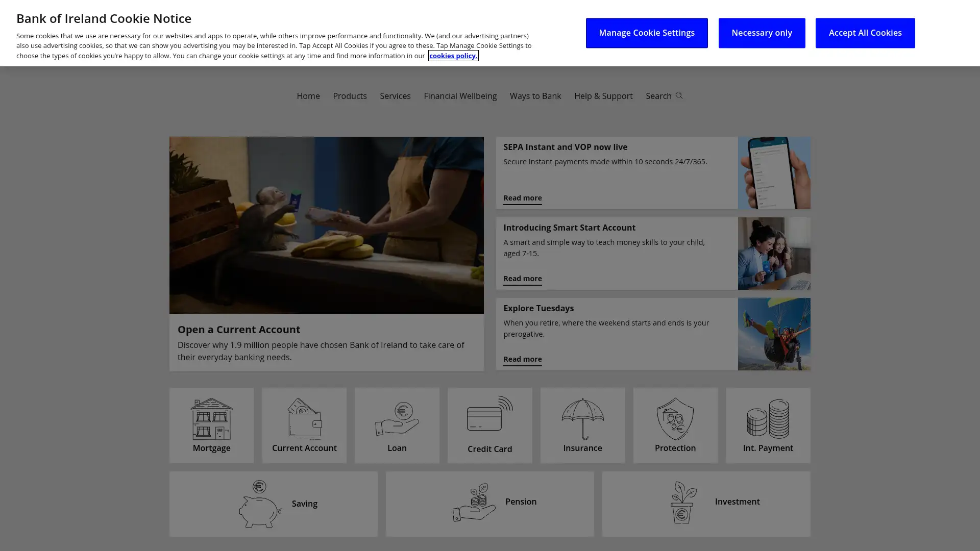980x551 pixels.
Task: Select Ways to Bank in navigation
Action: click(535, 96)
